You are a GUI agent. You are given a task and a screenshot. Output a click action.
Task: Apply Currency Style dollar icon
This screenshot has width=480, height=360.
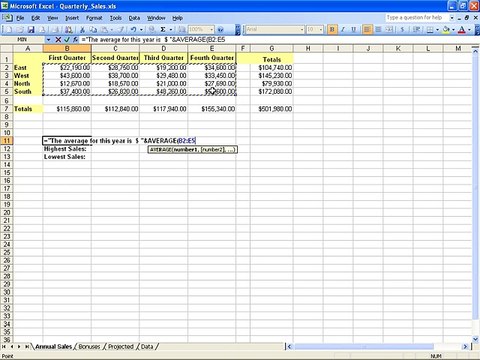click(402, 30)
